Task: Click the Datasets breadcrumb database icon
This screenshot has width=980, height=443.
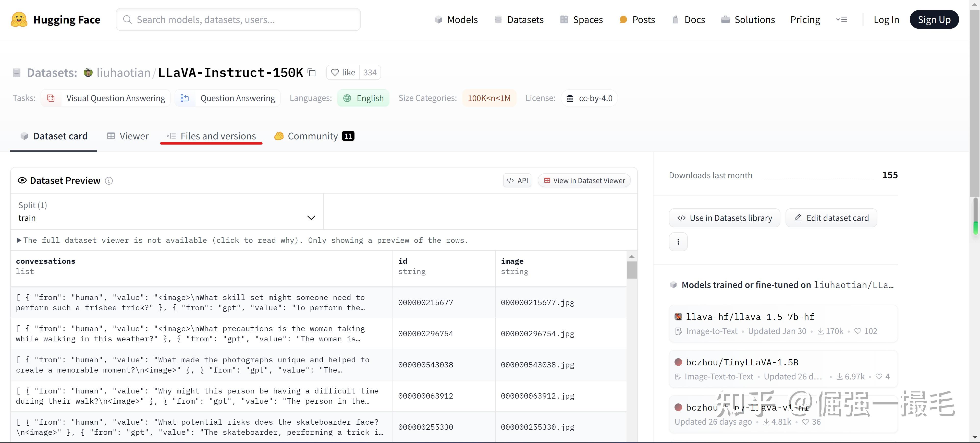Action: point(17,72)
